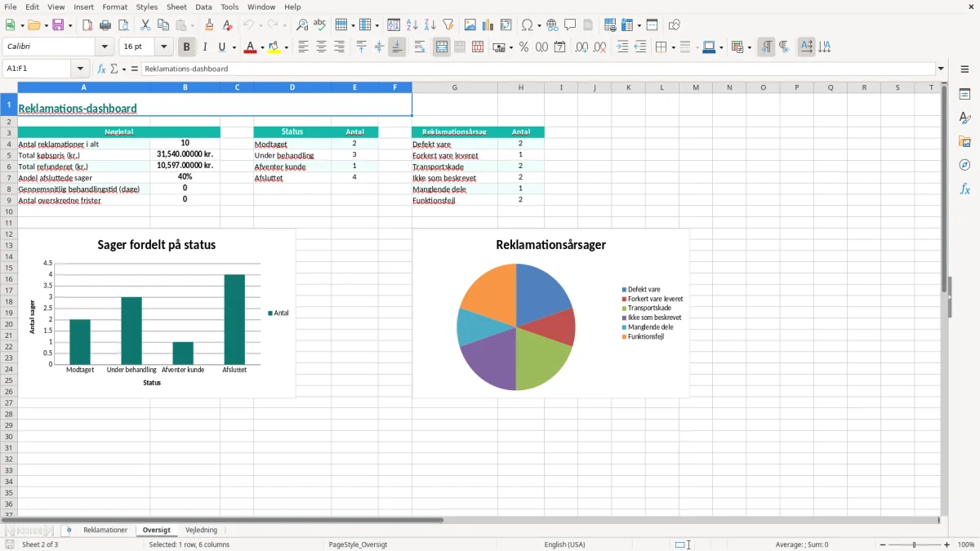This screenshot has width=980, height=551.
Task: Add a decimal place icon
Action: click(582, 47)
